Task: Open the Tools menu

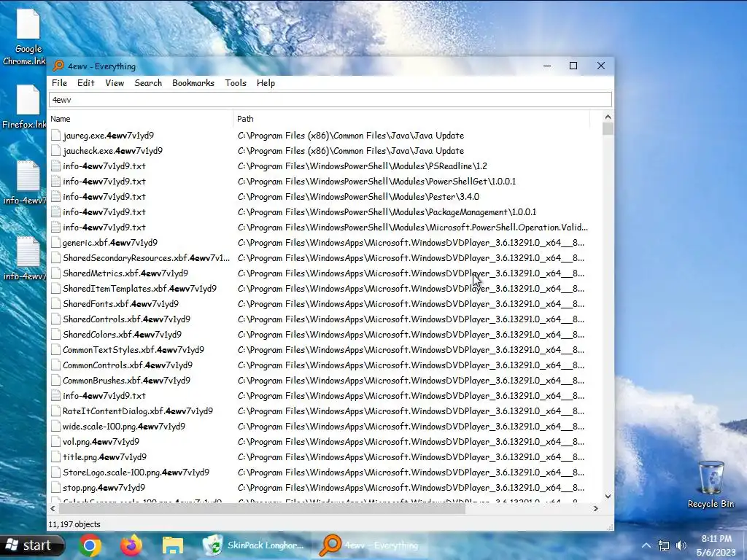Action: pyautogui.click(x=236, y=83)
